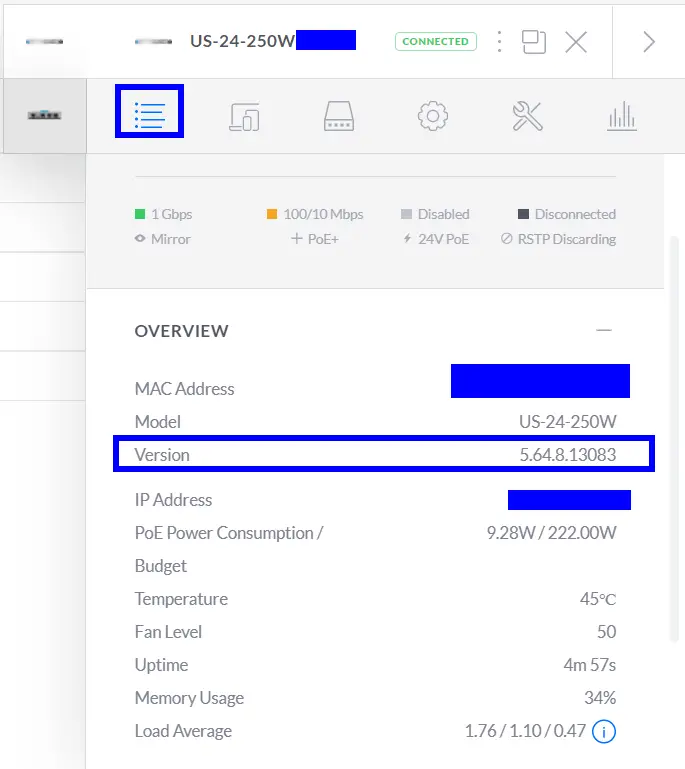This screenshot has height=769, width=685.
Task: Click the Load Average info icon
Action: (x=604, y=731)
